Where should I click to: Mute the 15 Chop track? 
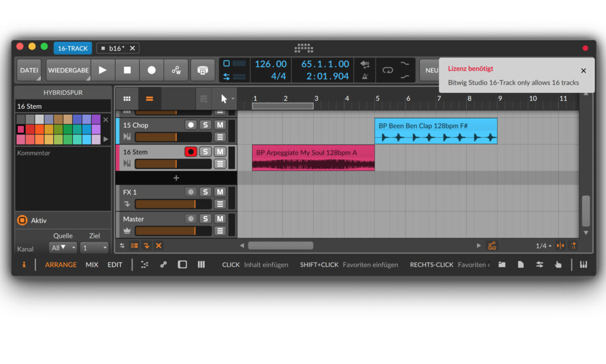click(x=220, y=125)
